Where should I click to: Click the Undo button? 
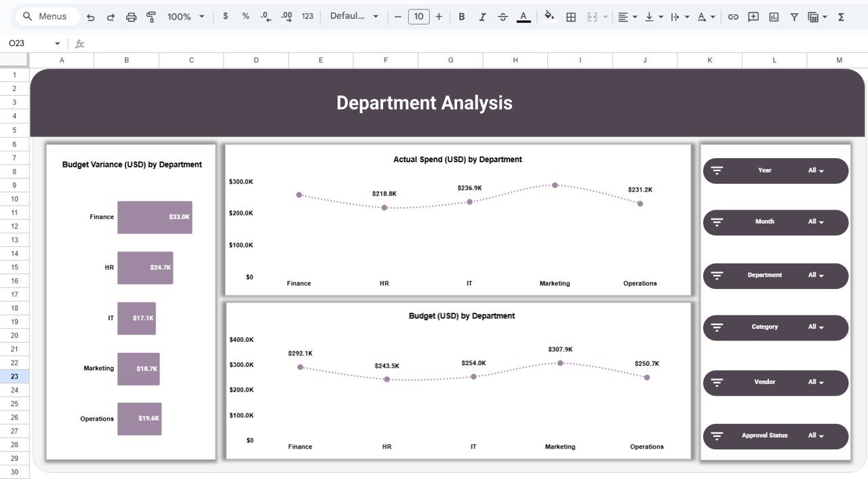pyautogui.click(x=91, y=16)
